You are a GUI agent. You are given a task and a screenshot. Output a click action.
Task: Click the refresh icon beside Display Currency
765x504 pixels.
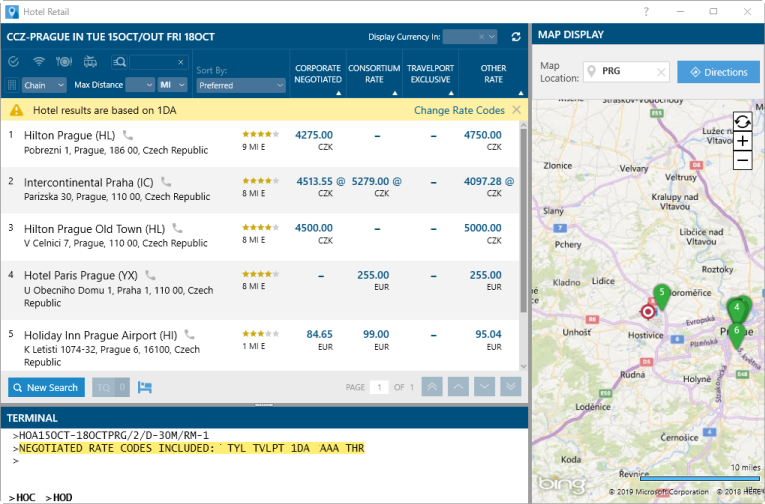pos(515,37)
